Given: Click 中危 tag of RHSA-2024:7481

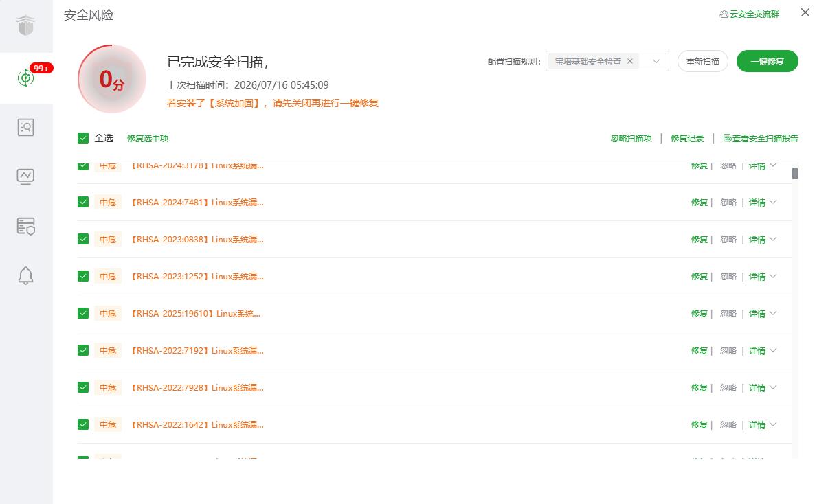Looking at the screenshot, I should click(x=108, y=203).
